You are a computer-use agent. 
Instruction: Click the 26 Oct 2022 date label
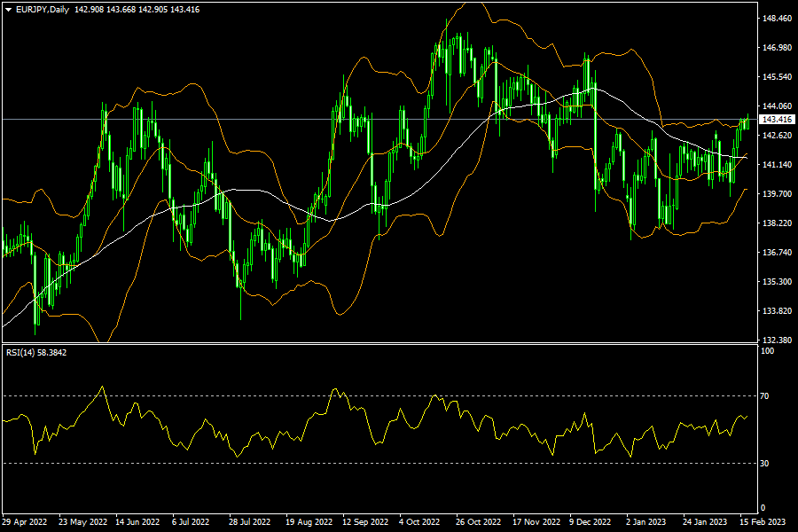coord(479,522)
